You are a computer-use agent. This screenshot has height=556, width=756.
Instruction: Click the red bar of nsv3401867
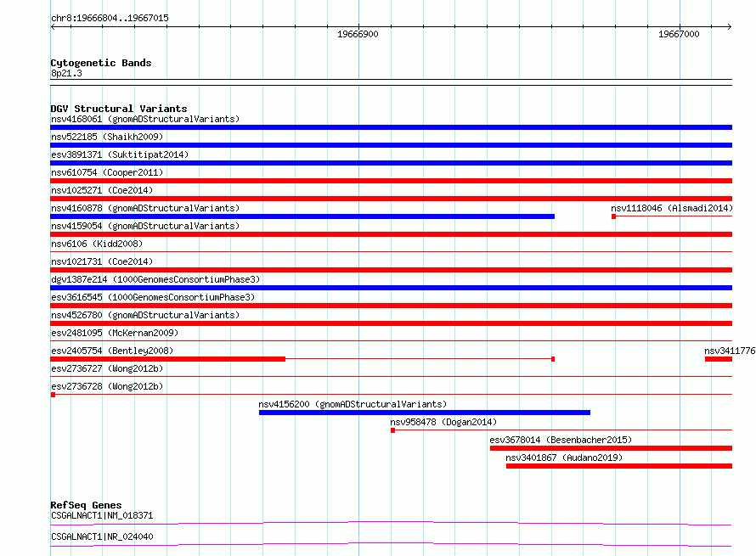[619, 466]
